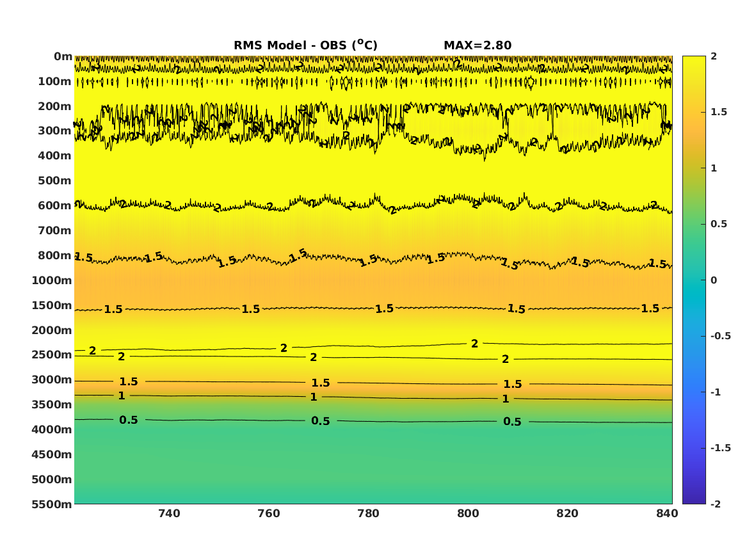Screen dimensions: 747x560
Task: Click the '820' x-axis tick label
Action: pos(567,513)
